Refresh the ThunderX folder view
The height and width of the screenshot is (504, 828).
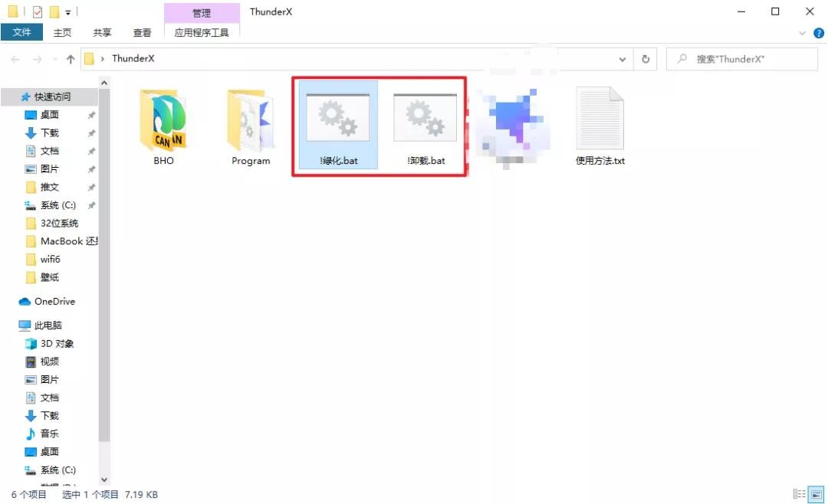[646, 59]
